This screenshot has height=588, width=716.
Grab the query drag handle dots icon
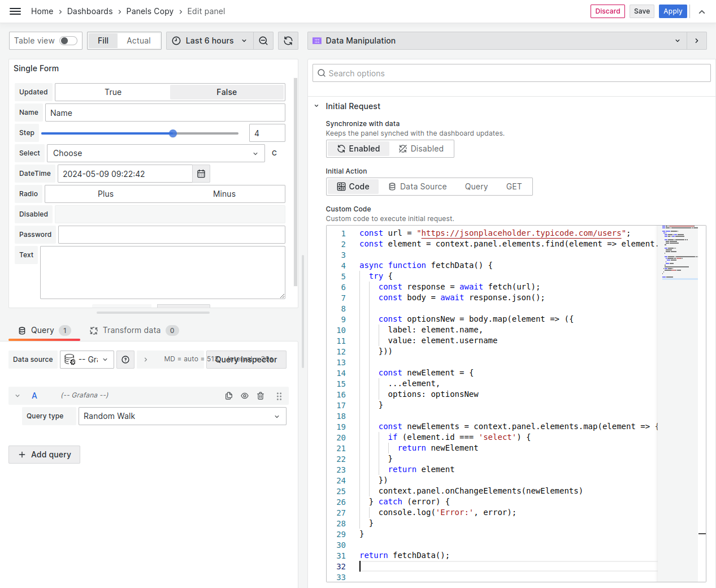[x=279, y=396]
